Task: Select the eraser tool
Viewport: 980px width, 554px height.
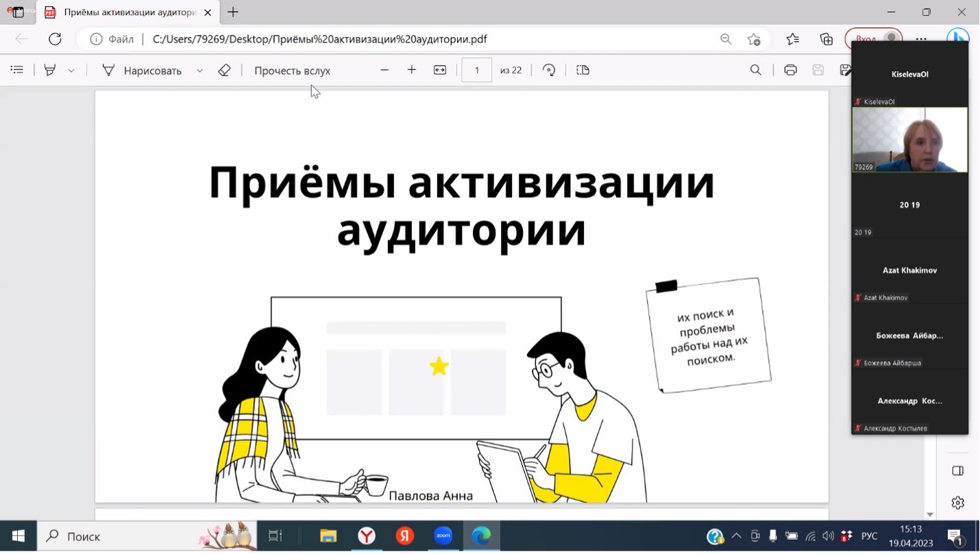Action: (224, 70)
